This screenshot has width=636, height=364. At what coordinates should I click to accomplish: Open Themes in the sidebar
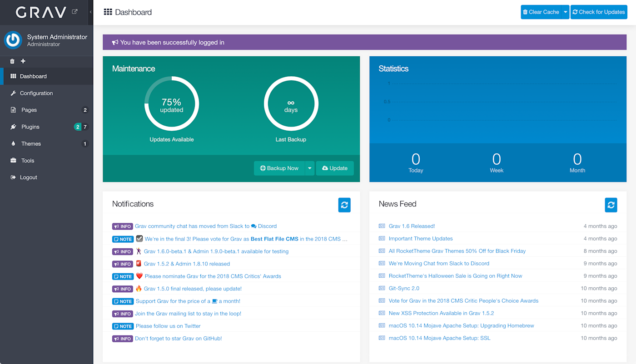tap(46, 143)
